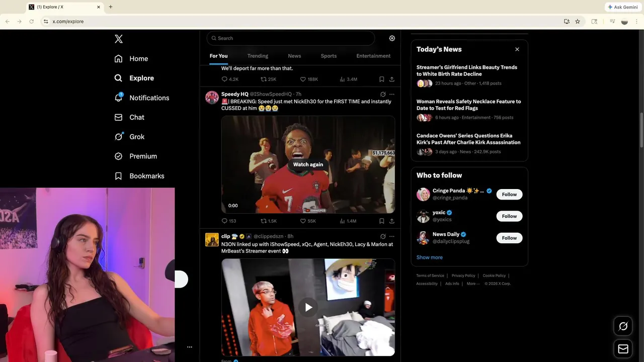This screenshot has height=362, width=644.
Task: Follow yoxic
Action: pos(509,216)
